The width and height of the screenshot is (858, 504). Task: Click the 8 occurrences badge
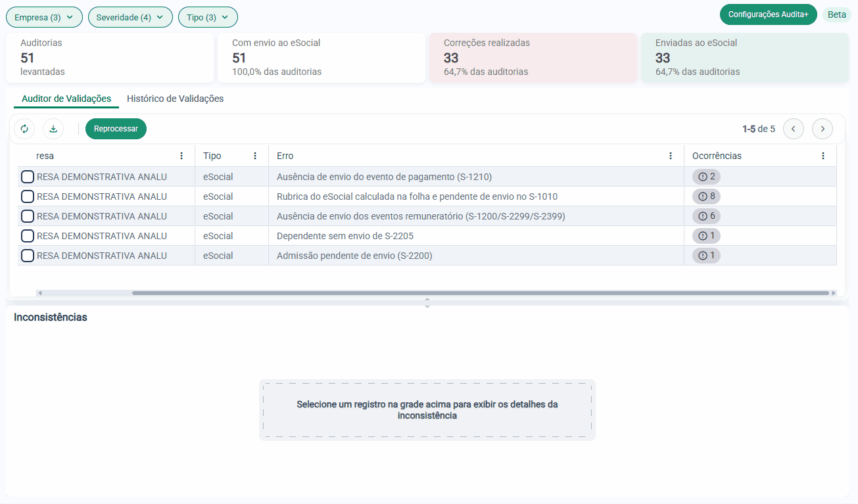pyautogui.click(x=706, y=196)
